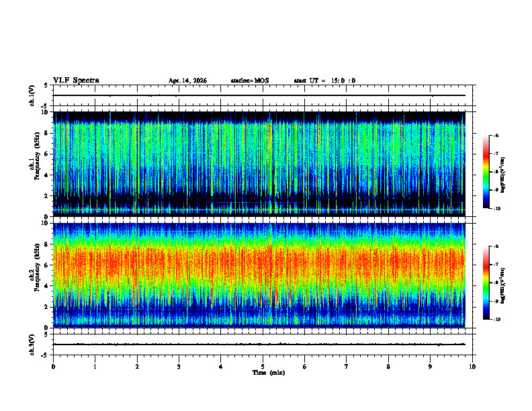The image size is (532, 411).
Task: Click the ch.3 voltage waveform trace
Action: tap(259, 345)
